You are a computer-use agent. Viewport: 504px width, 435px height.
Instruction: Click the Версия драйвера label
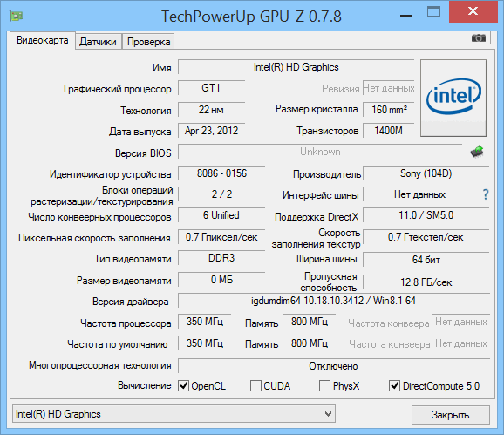(x=131, y=302)
